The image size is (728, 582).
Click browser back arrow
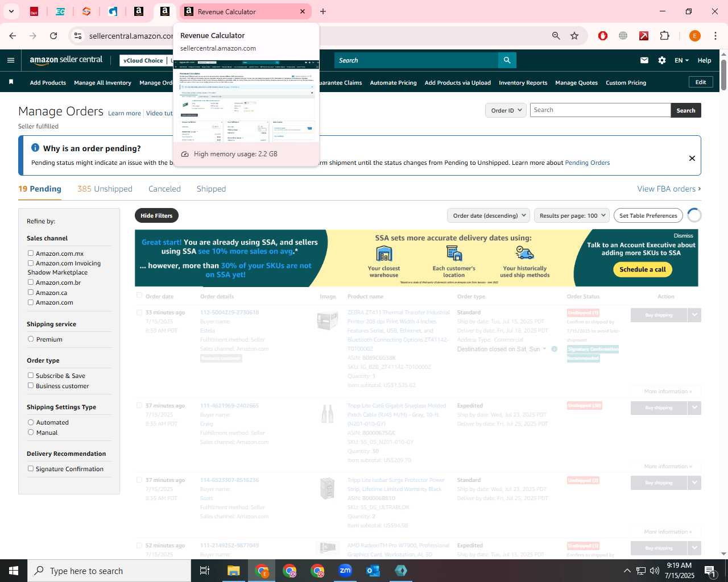coord(13,36)
